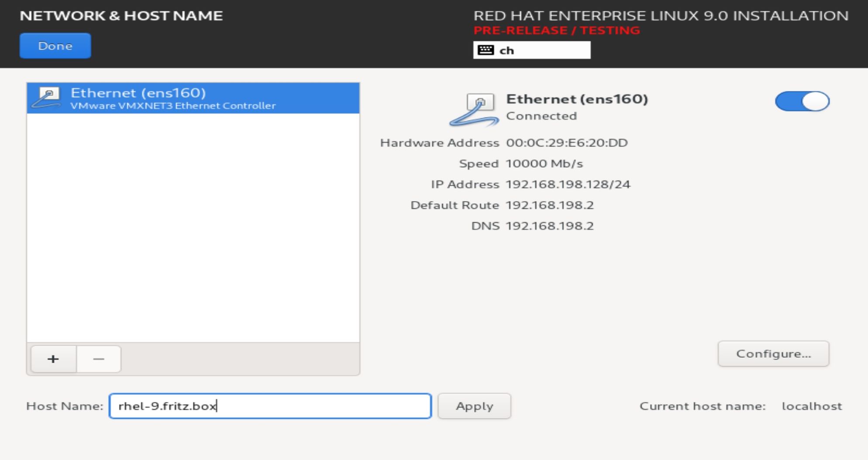
Task: Click the current host name localhost
Action: pyautogui.click(x=812, y=406)
